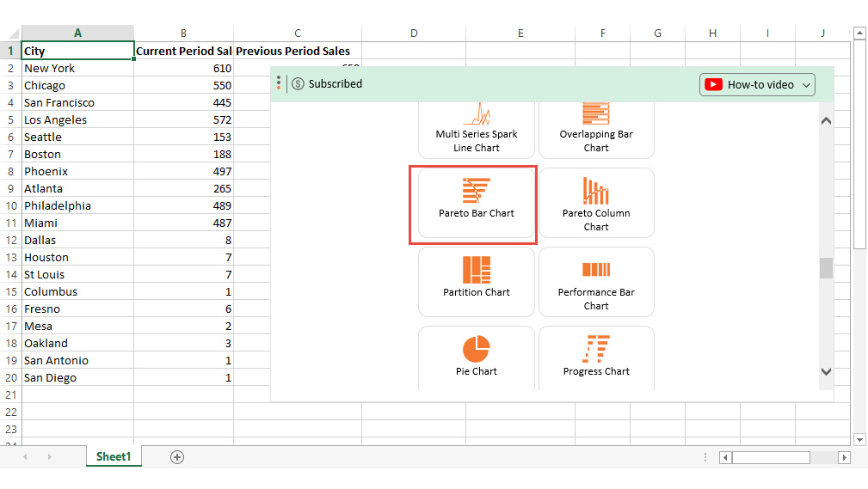Expand the How-to video dropdown arrow
Image resolution: width=868 pixels, height=489 pixels.
806,85
